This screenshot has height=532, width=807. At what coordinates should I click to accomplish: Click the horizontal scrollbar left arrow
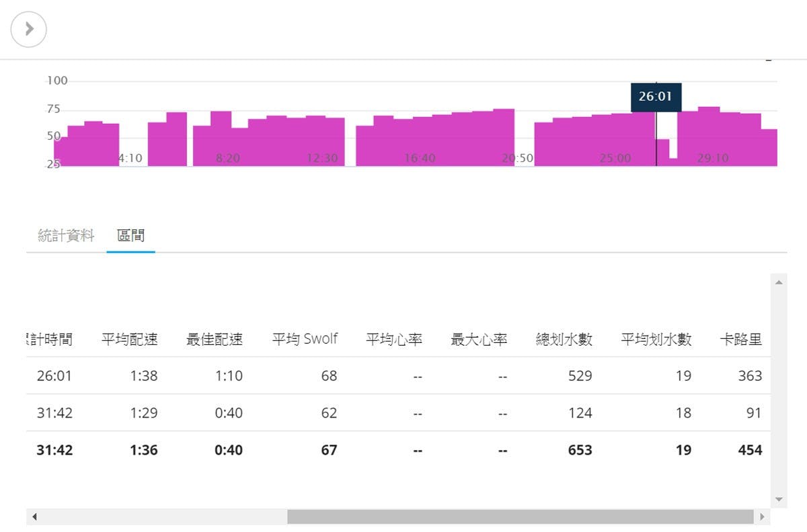pyautogui.click(x=34, y=517)
